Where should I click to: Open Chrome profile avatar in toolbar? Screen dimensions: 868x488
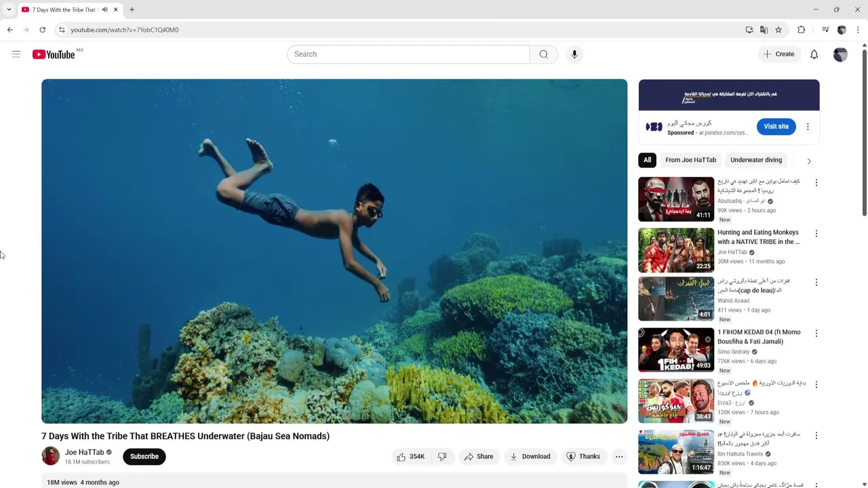point(842,30)
